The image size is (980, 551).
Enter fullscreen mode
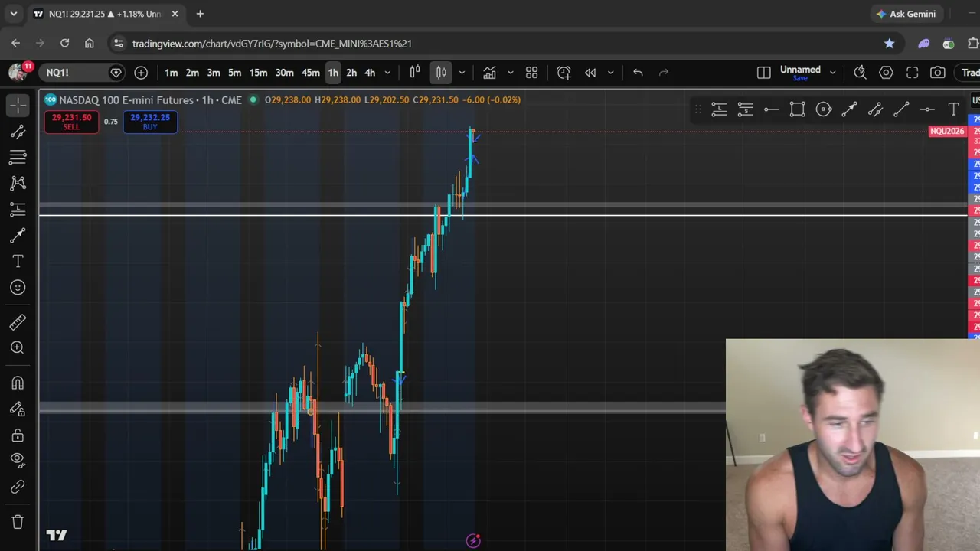pyautogui.click(x=913, y=73)
